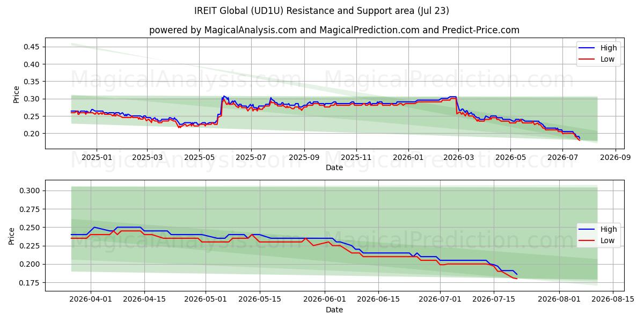Click the 2026-05 x-axis tick label

tap(510, 157)
